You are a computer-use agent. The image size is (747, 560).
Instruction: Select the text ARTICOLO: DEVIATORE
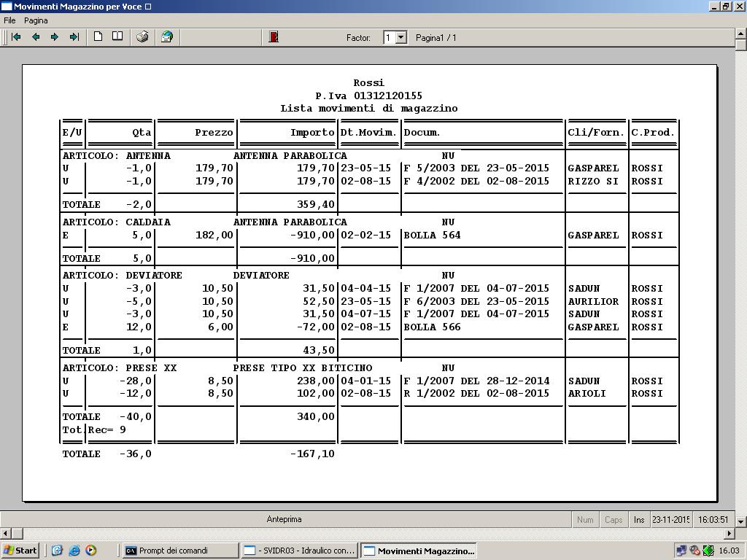point(123,275)
